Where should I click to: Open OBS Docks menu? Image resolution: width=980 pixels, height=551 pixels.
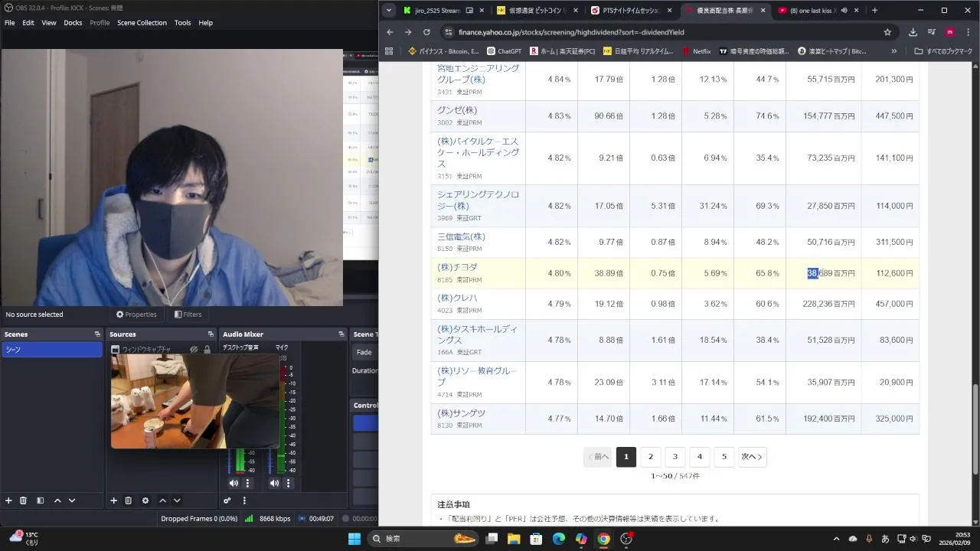pos(73,23)
